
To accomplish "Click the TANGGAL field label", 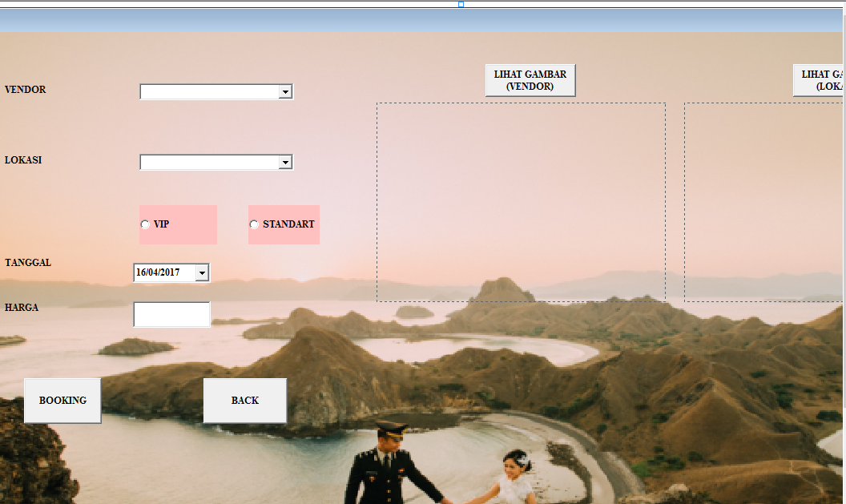I will pos(28,262).
